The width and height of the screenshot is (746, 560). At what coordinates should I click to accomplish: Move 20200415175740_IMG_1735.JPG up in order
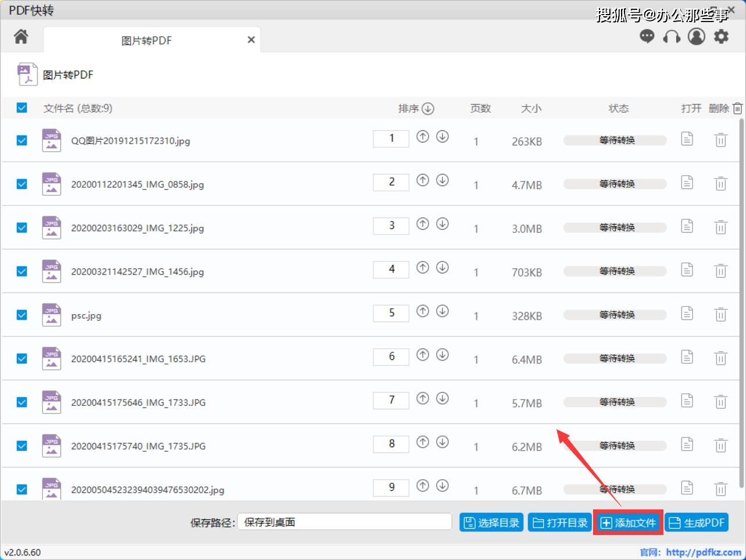pyautogui.click(x=423, y=442)
